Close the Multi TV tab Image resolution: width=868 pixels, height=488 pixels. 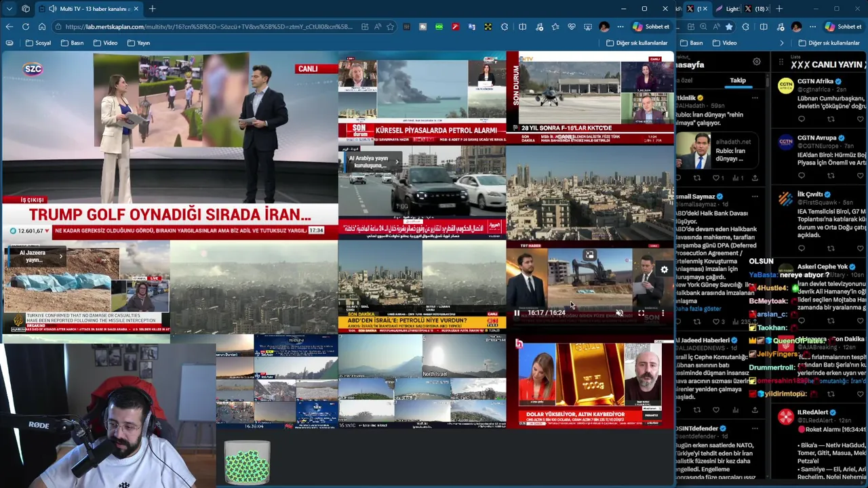click(x=136, y=9)
